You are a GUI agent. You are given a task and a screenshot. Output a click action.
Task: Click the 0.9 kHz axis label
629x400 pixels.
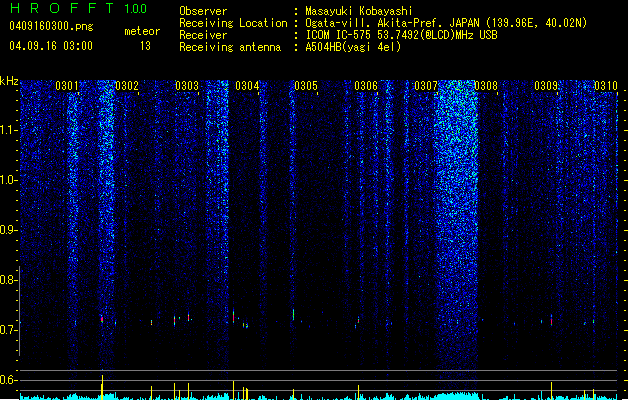[8, 230]
